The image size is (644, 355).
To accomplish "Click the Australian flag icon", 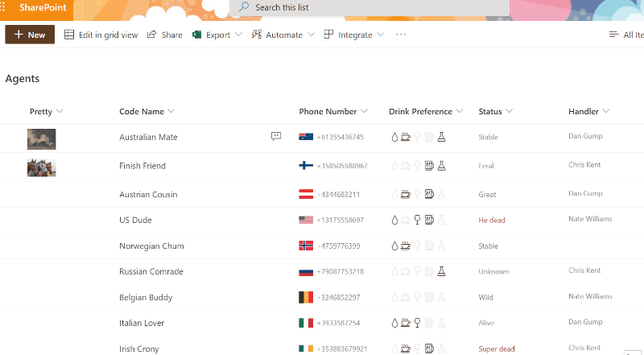I will [306, 137].
